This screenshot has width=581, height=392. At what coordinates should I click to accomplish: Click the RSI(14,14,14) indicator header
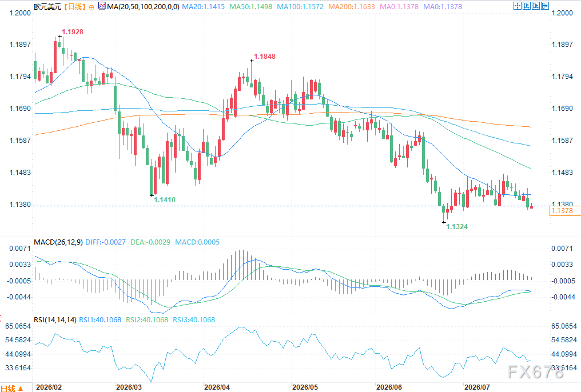click(x=55, y=319)
